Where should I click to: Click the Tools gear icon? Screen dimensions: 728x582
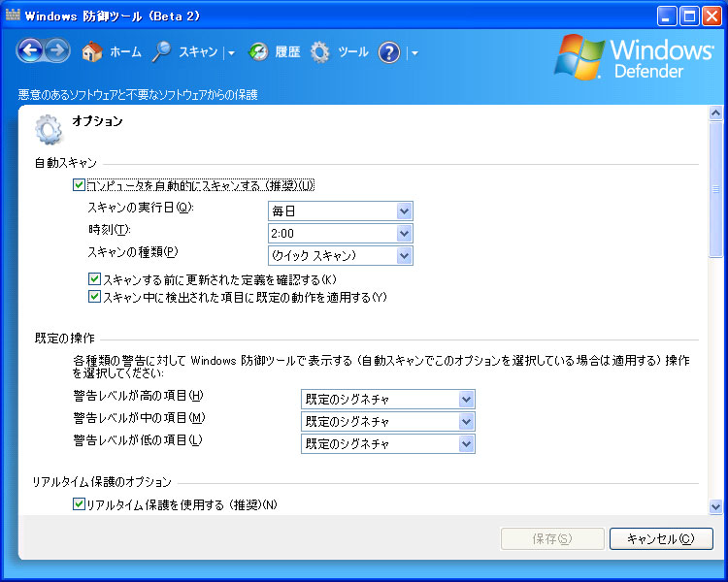tap(320, 52)
